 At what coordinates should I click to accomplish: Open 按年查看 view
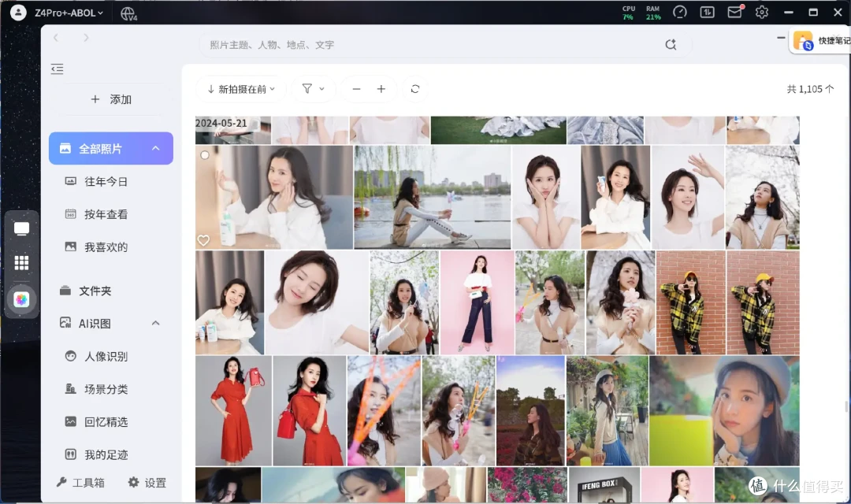106,214
